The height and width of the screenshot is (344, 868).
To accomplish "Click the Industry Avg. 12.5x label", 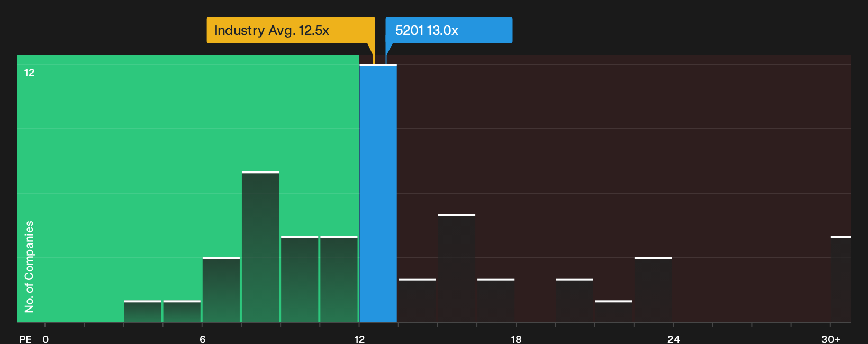I will 291,30.
